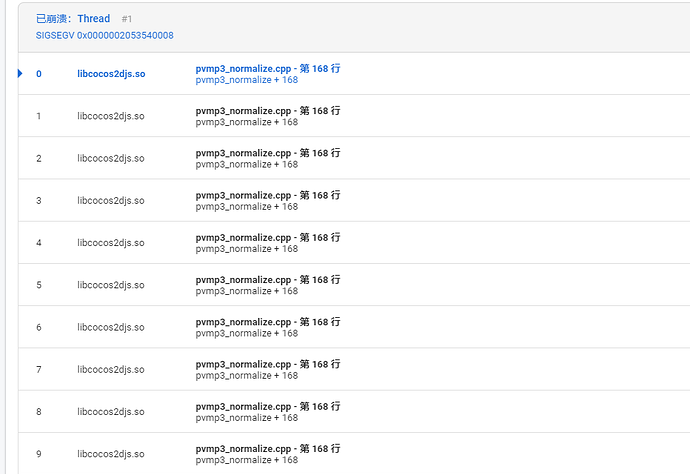Select frame number 0 index

39,74
